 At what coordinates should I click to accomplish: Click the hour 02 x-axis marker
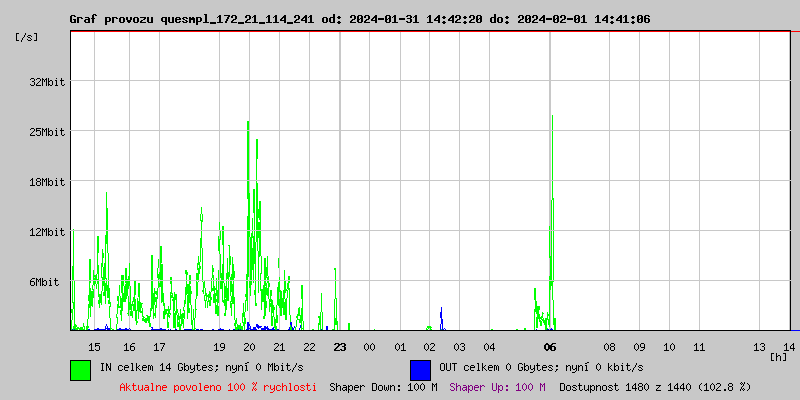pos(430,347)
